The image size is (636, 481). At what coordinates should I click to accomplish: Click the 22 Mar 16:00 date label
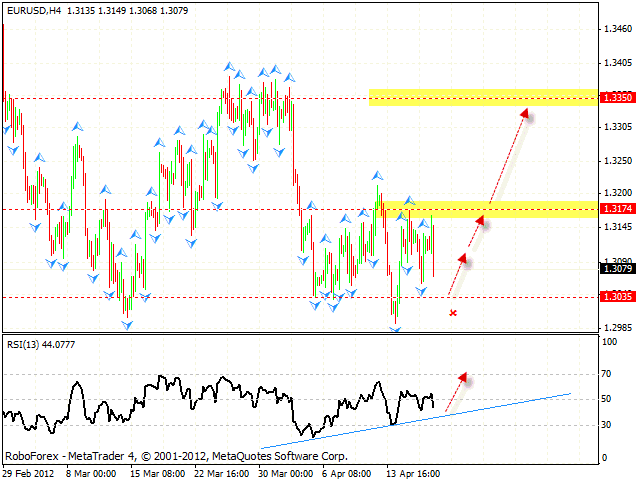221,474
